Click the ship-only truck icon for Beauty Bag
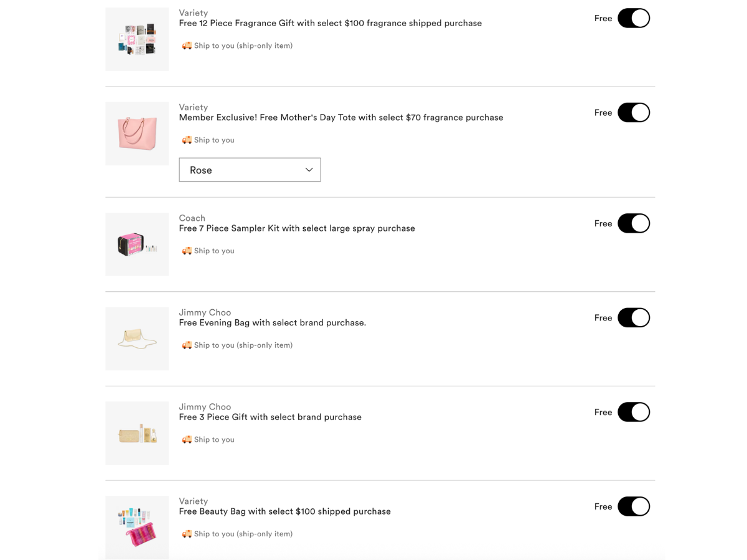The image size is (747, 560). (187, 533)
